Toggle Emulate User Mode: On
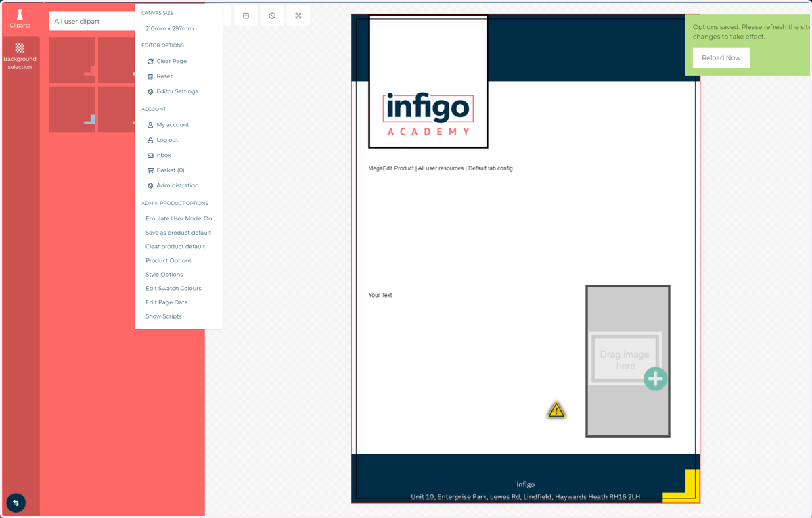Screen dimensions: 812x518 tap(179, 218)
